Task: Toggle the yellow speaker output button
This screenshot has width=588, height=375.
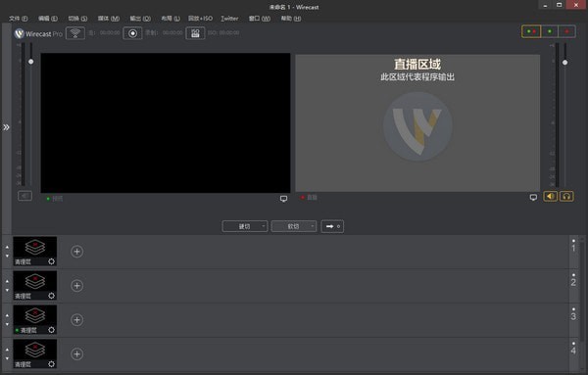Action: [550, 196]
